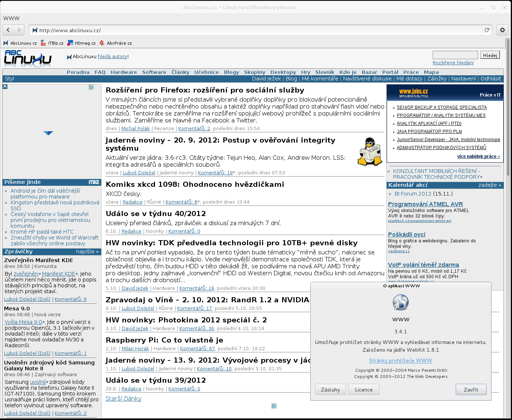Click the www.jobs.cz banner logo
512x420 pixels.
coord(413,93)
